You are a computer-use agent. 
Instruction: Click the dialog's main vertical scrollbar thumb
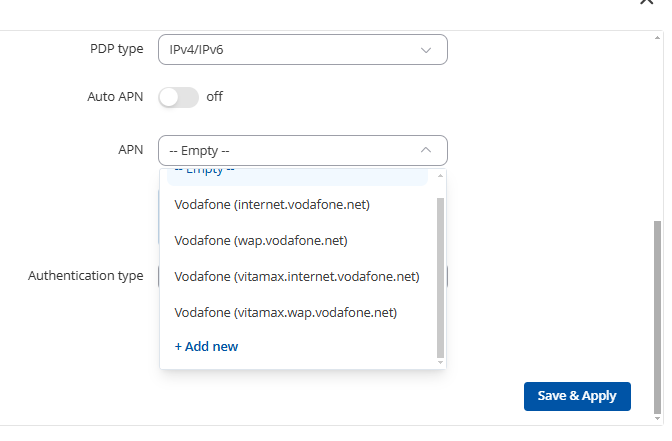[657, 317]
